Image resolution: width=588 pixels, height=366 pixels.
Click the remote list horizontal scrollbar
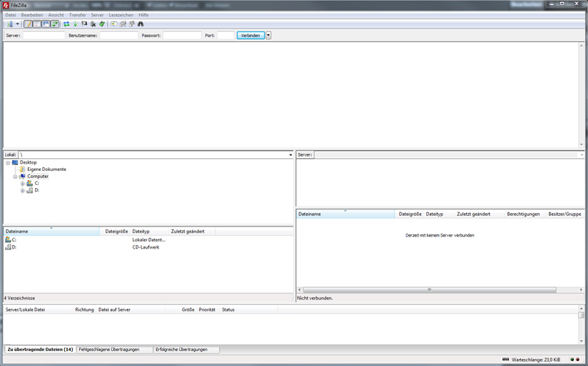[429, 290]
